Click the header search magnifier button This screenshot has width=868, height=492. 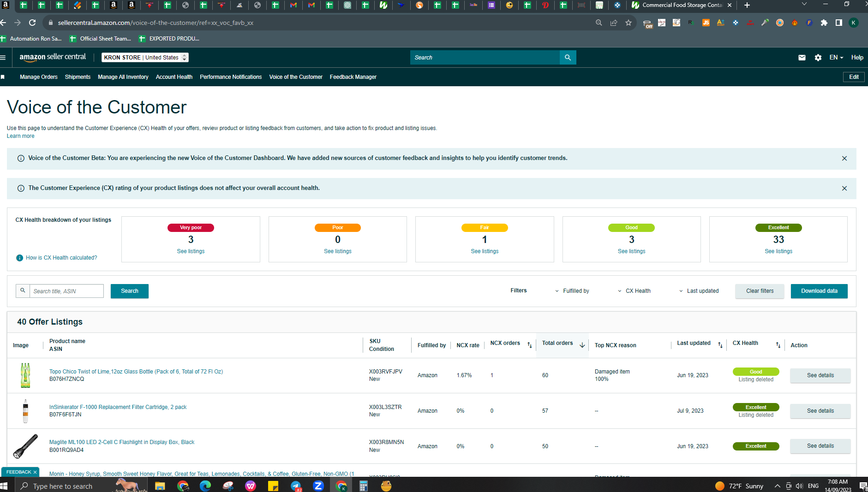point(568,58)
